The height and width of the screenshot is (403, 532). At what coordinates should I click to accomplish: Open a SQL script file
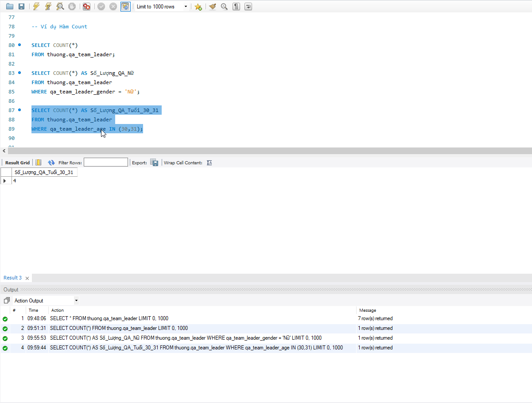[x=10, y=7]
